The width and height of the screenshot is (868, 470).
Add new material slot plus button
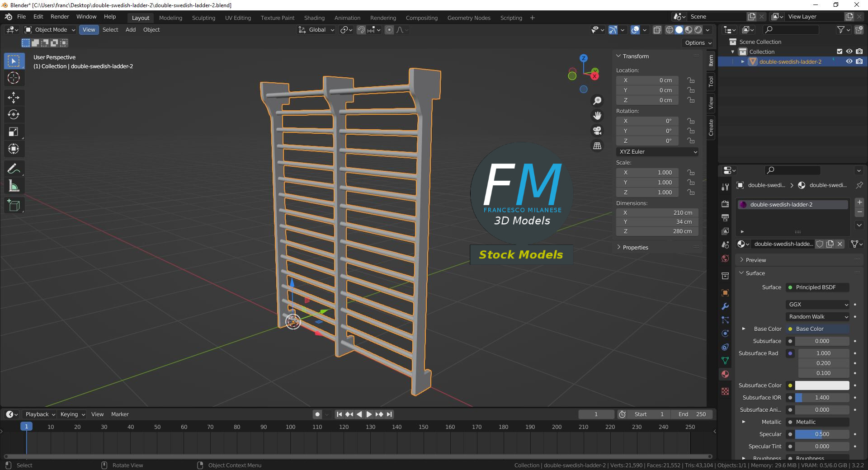coord(860,202)
